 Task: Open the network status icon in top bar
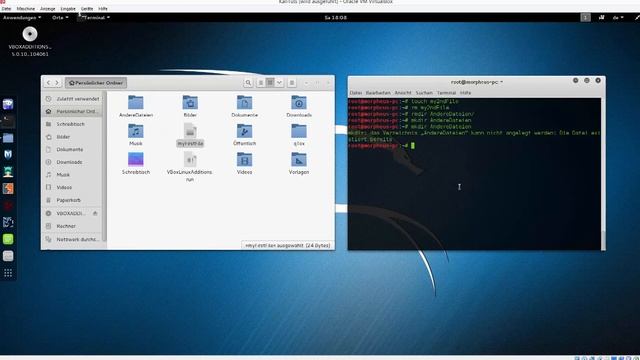coord(602,18)
